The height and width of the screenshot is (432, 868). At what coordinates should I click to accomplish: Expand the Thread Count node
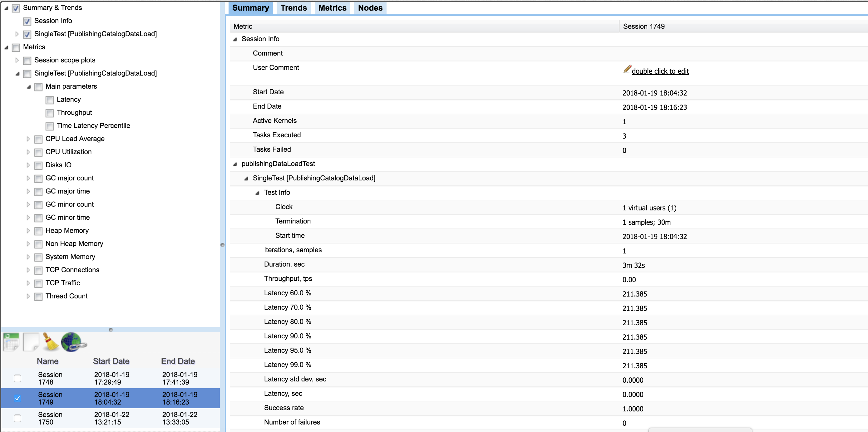click(x=28, y=296)
